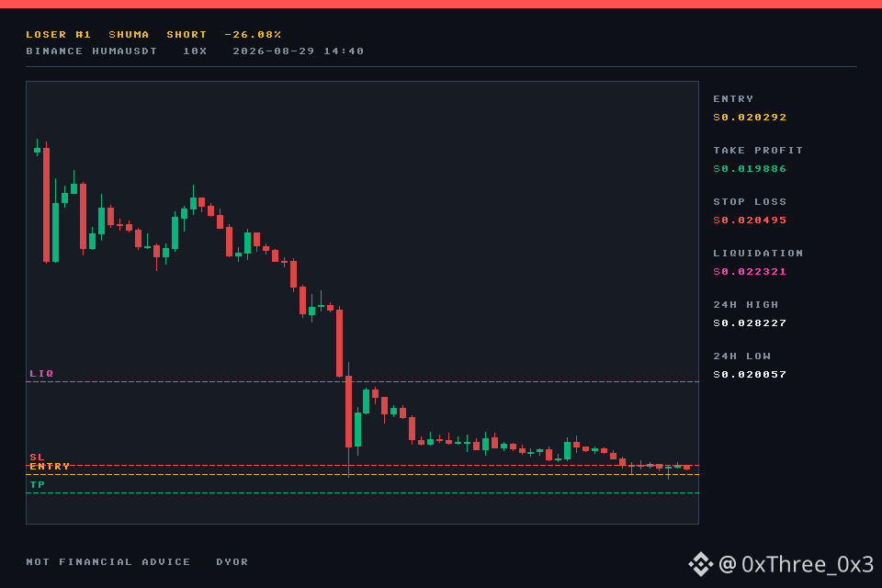Click the LIQUIDATION heading
882x588 pixels.
point(758,254)
